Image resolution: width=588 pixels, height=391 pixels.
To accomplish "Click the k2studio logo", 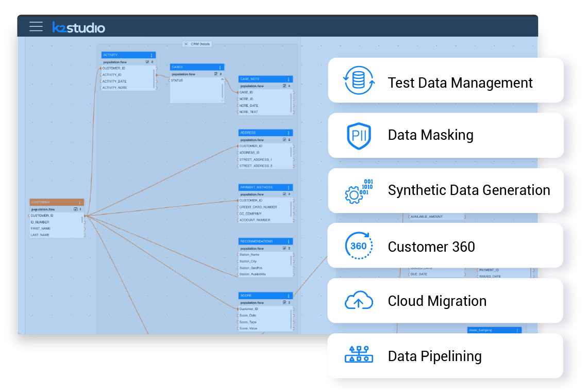I will 79,27.
